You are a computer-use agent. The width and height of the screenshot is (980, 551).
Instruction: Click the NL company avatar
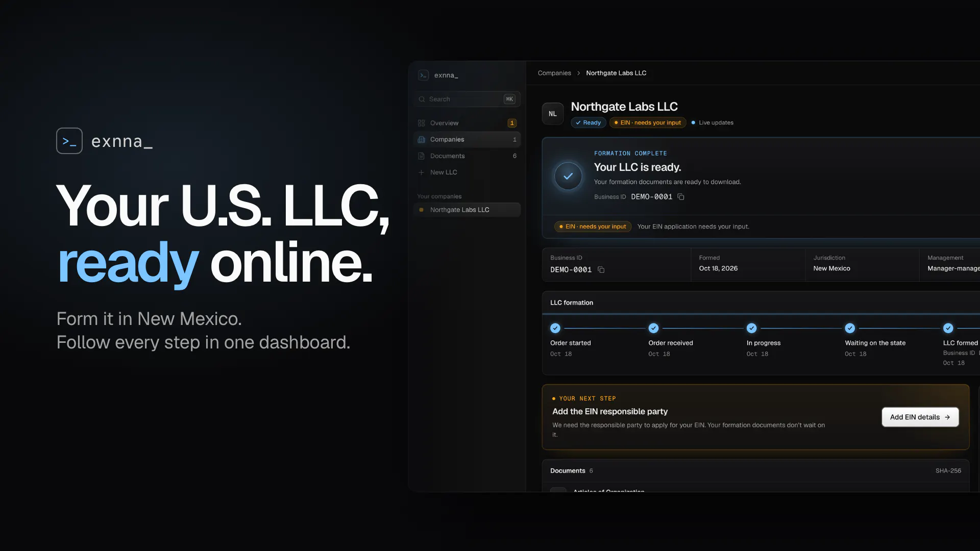553,114
